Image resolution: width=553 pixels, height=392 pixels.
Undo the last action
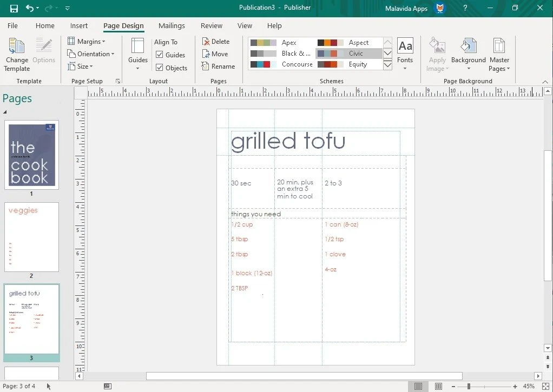(x=30, y=8)
